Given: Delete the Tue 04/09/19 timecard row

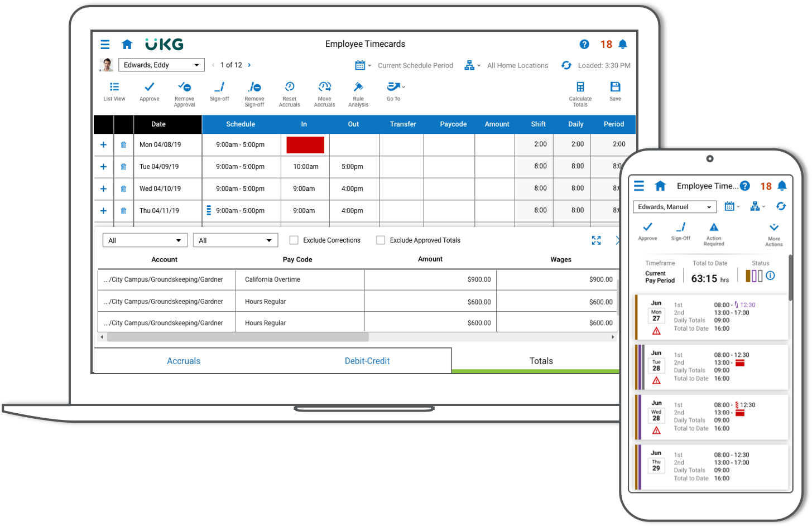Looking at the screenshot, I should click(123, 167).
